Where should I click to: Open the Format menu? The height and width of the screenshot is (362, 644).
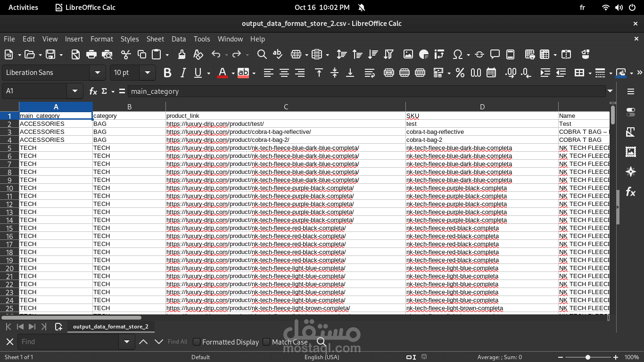pos(102,39)
